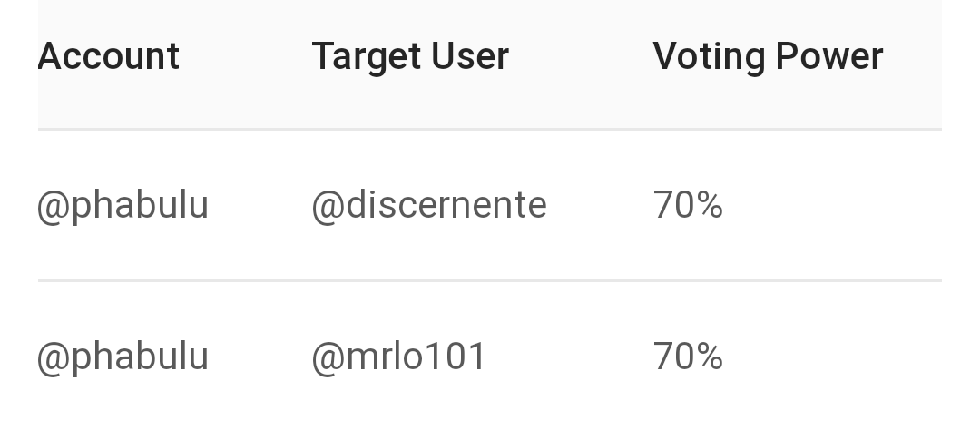
Task: Click the "Voting Power" heading text
Action: (x=768, y=57)
